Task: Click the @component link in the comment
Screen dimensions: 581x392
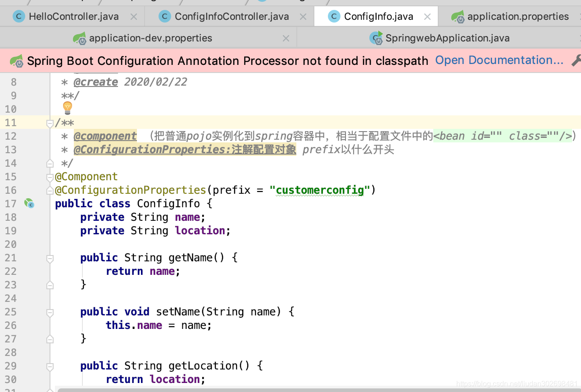Action: [x=105, y=136]
